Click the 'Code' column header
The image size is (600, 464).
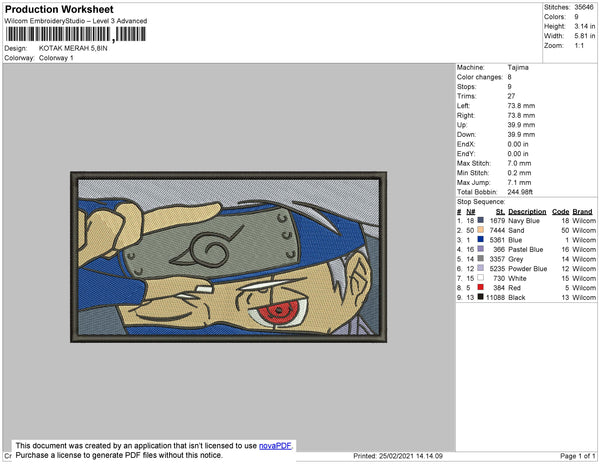[x=561, y=212]
